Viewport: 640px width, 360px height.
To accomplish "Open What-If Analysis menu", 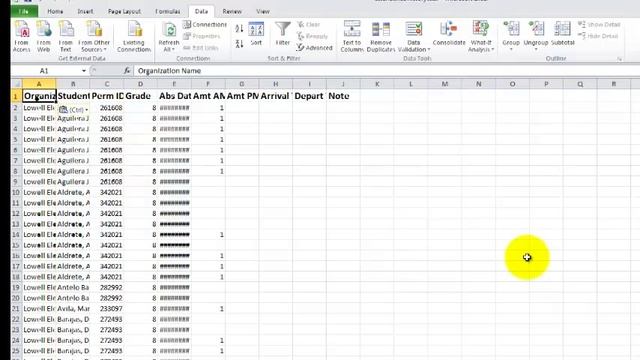I will (x=481, y=37).
